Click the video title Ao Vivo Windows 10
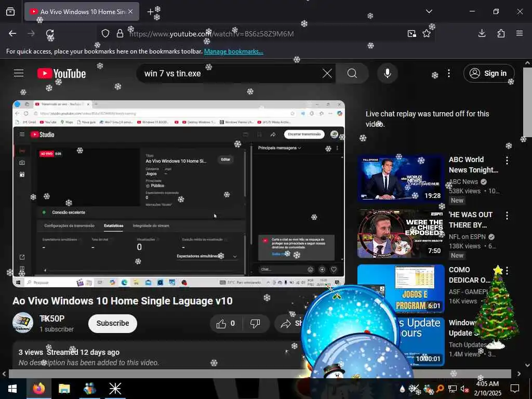Screen dimensions: 532x399 tap(123, 301)
